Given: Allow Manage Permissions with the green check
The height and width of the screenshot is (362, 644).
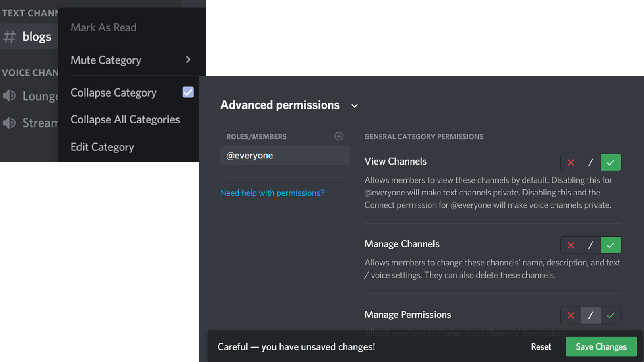Looking at the screenshot, I should [x=611, y=315].
